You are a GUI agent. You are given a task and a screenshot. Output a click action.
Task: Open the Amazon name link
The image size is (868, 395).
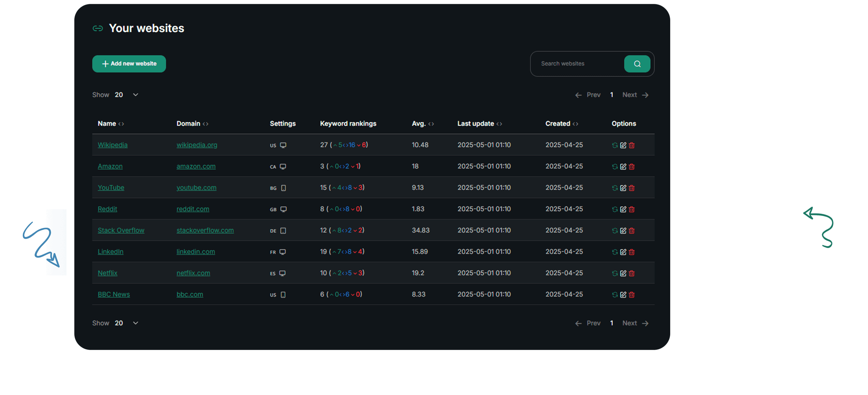(110, 166)
